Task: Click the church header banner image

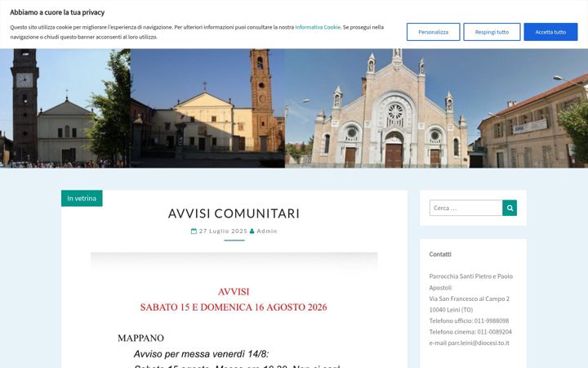Action: pyautogui.click(x=294, y=108)
